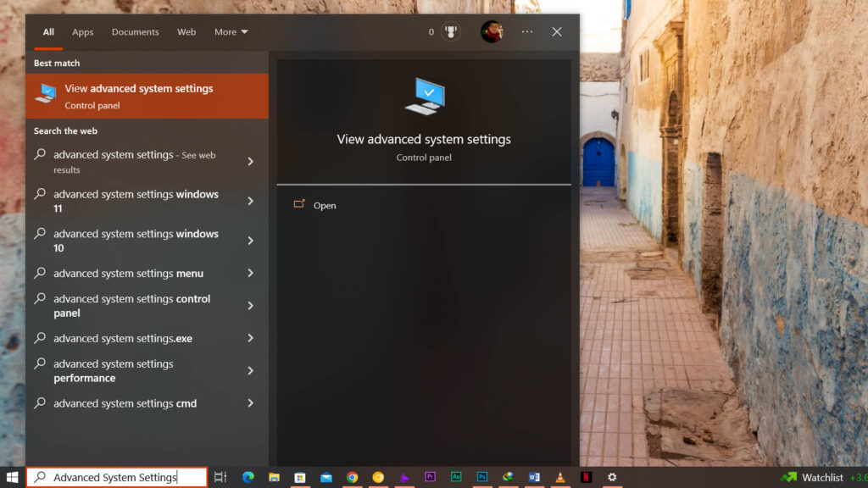Open the Watchlist stocks widget
Screen dimensions: 868x488
[823, 477]
